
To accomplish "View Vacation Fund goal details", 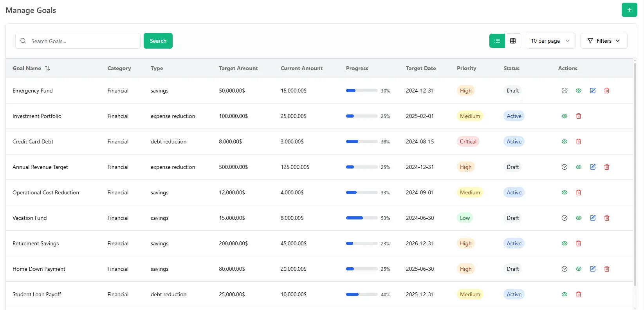I will [x=579, y=218].
